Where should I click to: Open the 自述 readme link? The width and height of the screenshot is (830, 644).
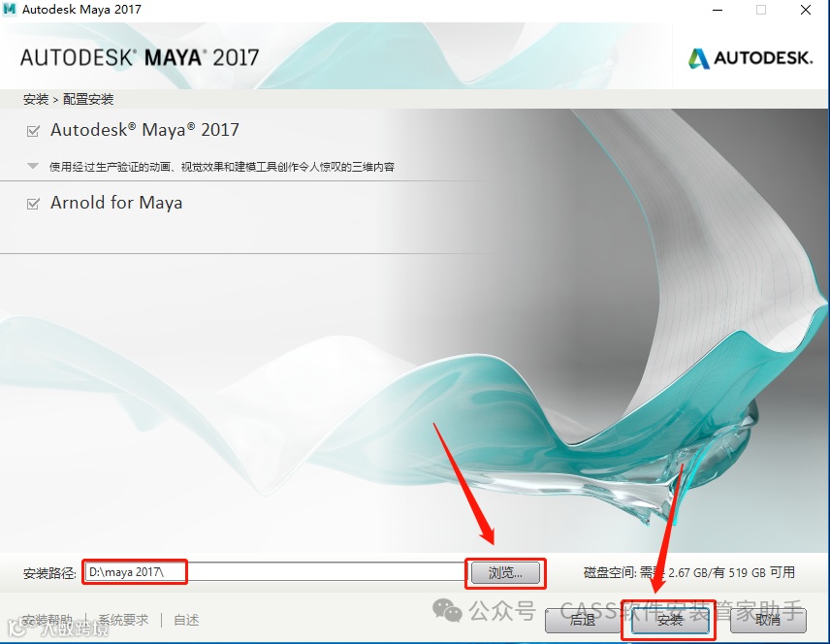(186, 620)
